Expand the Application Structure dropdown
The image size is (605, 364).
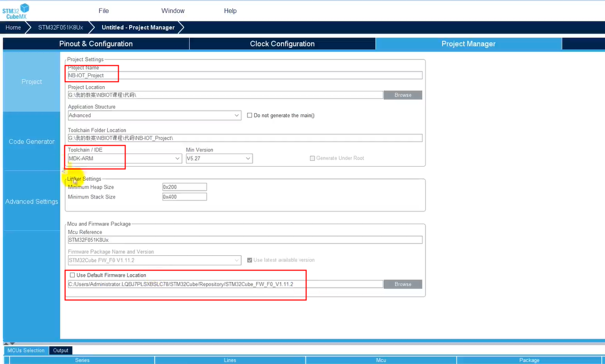tap(154, 115)
